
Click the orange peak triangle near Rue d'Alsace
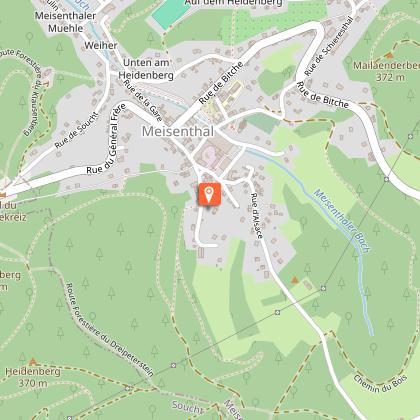pos(294,280)
